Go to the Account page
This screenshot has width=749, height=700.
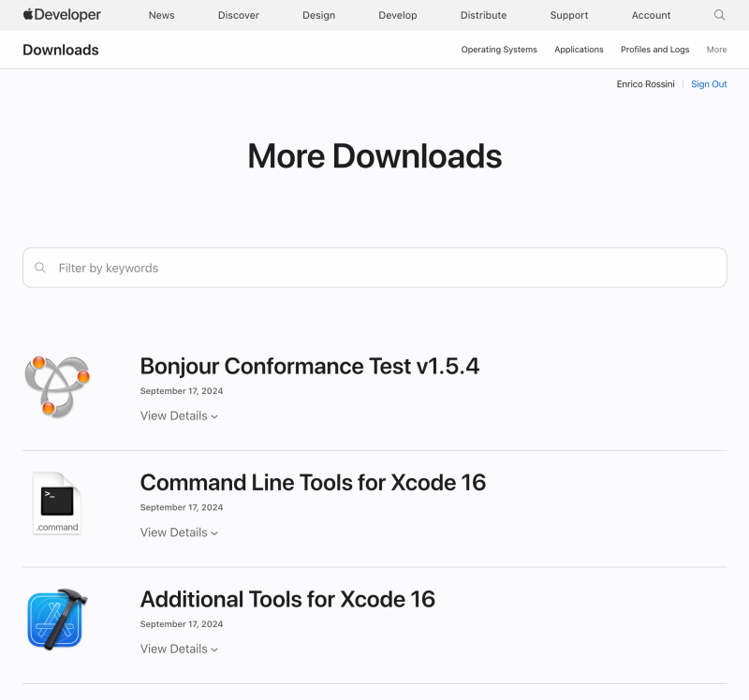(x=651, y=15)
